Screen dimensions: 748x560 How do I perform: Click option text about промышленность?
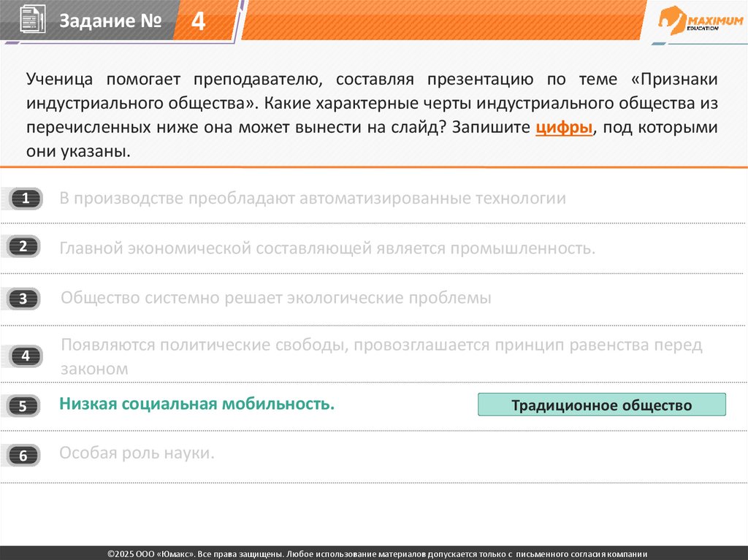coord(327,248)
